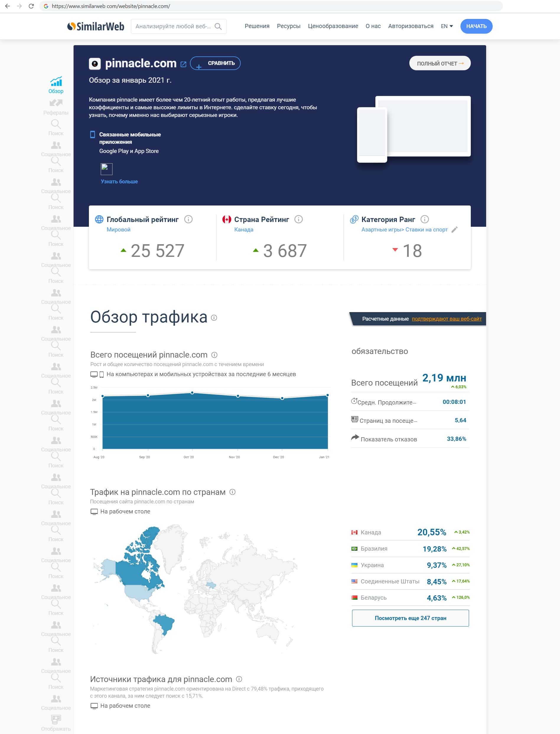Click the подтверждают ваш веб-сайт link
The image size is (560, 734).
pos(447,319)
